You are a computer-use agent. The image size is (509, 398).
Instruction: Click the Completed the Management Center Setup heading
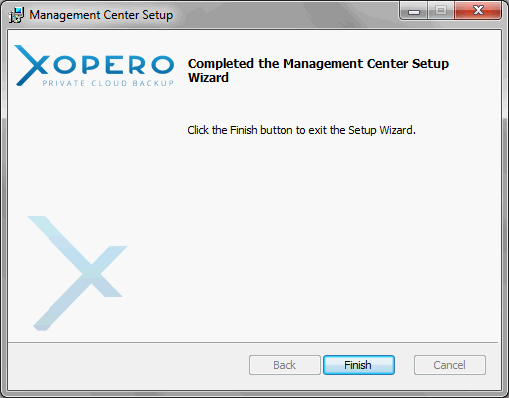[318, 70]
